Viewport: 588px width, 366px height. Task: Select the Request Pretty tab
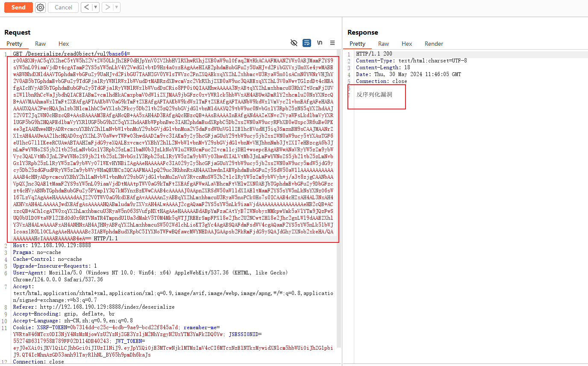[14, 44]
